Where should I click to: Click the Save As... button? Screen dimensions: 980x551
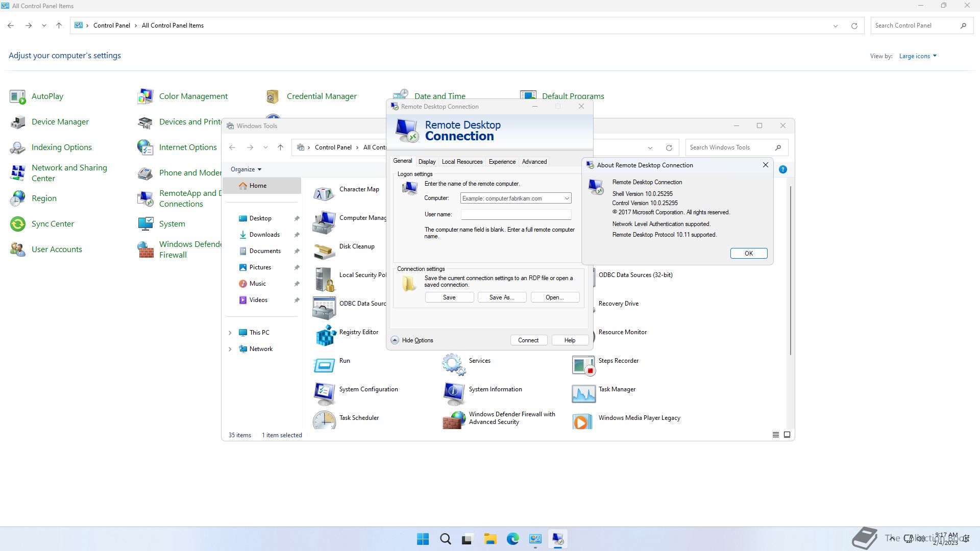point(501,297)
